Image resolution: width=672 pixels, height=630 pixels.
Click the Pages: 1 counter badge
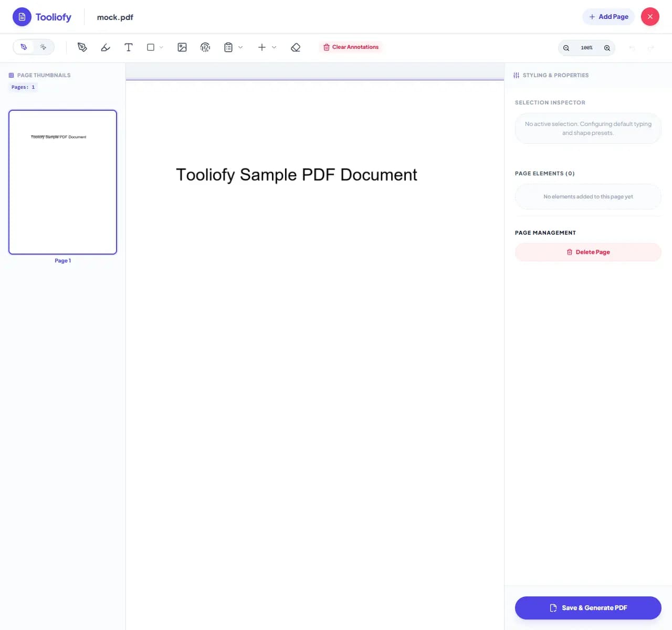pos(23,87)
